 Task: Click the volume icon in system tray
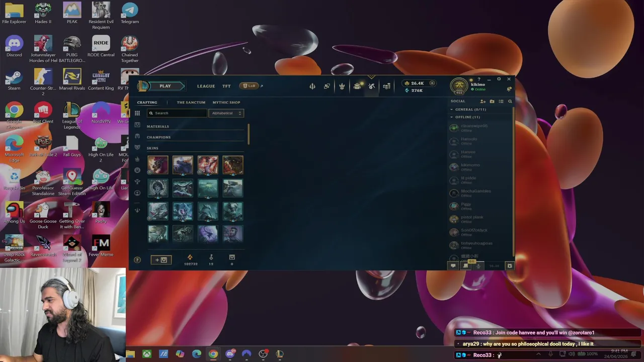tap(572, 354)
